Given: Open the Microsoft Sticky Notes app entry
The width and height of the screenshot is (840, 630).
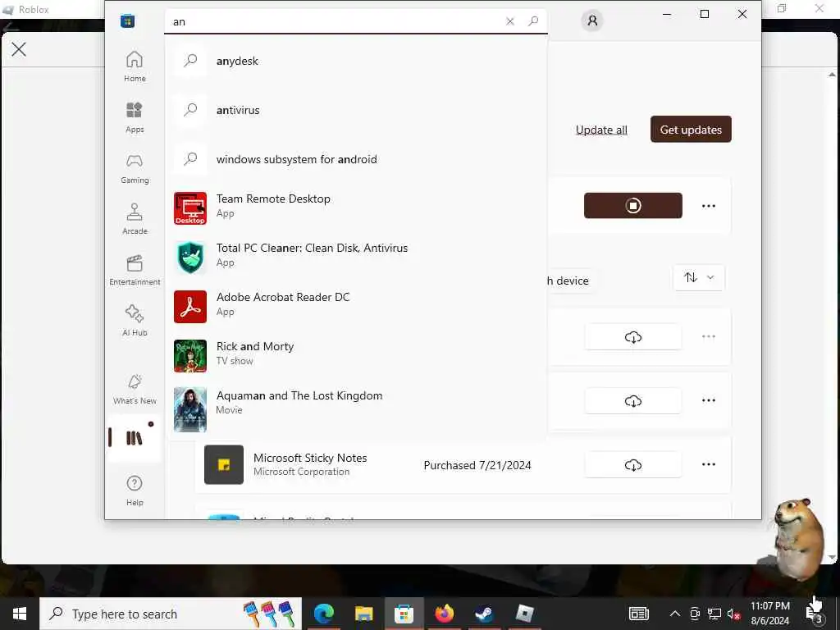Looking at the screenshot, I should click(463, 465).
